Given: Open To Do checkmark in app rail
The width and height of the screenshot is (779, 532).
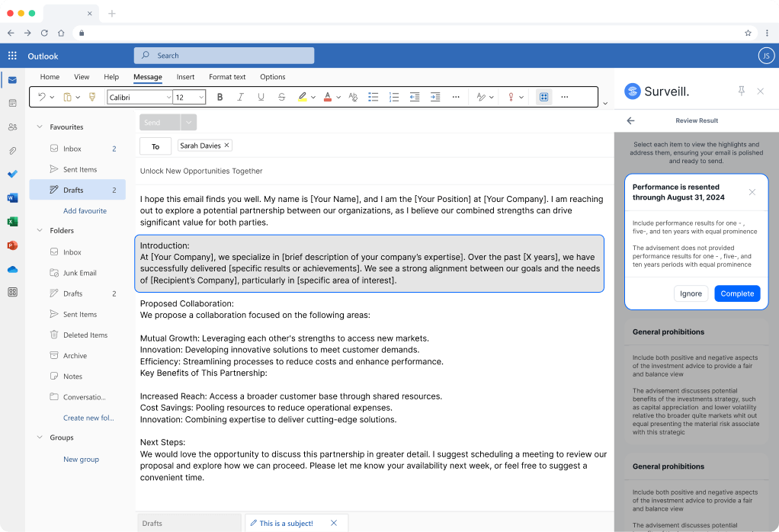Looking at the screenshot, I should click(12, 174).
